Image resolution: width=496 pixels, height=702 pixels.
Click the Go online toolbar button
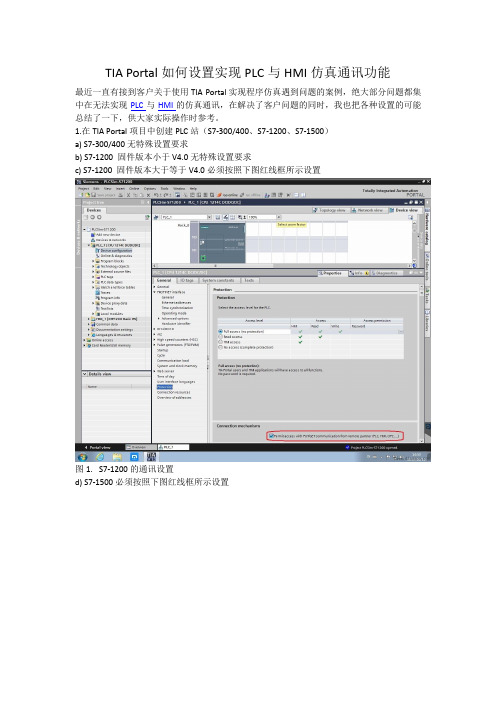[227, 195]
